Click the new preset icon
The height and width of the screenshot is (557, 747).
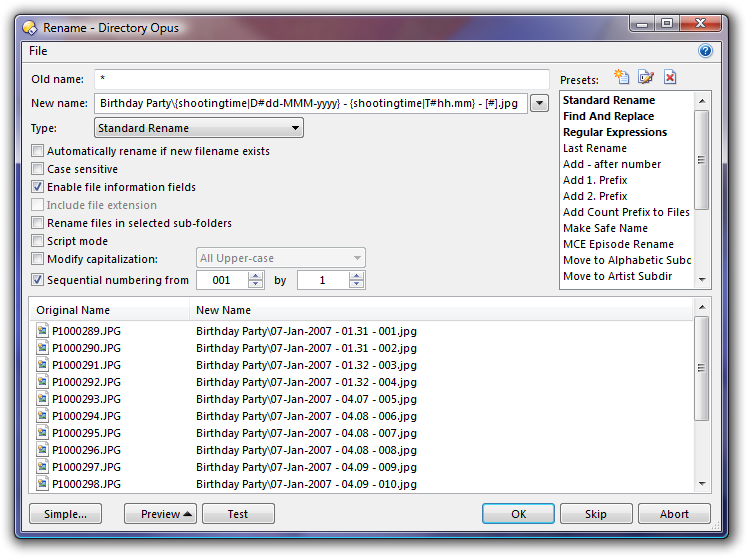tap(622, 77)
